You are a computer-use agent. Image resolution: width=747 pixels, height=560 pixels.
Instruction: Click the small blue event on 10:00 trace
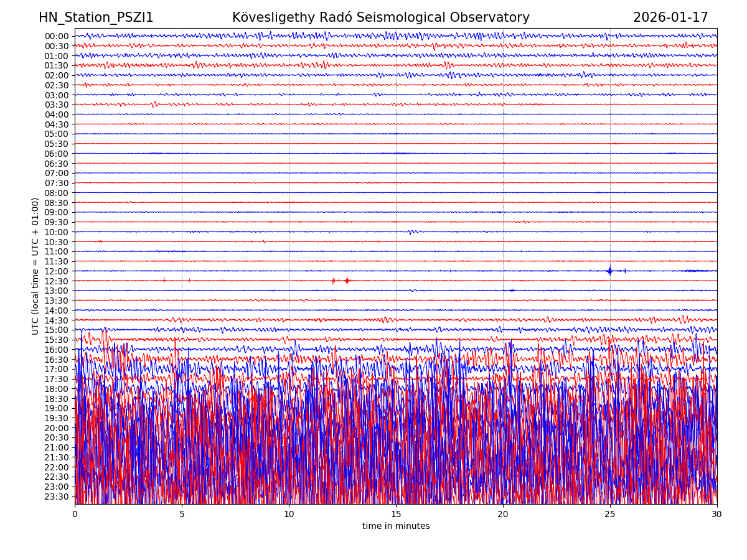pos(411,232)
